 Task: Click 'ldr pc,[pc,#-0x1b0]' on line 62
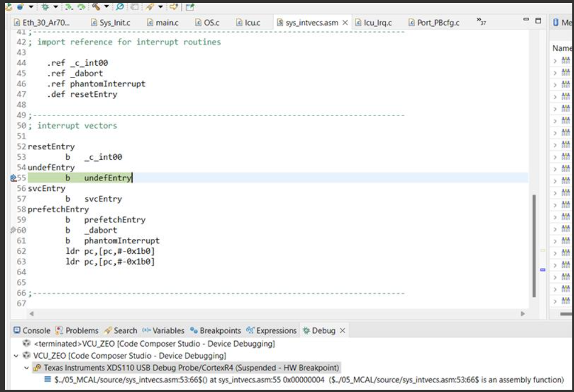click(110, 251)
